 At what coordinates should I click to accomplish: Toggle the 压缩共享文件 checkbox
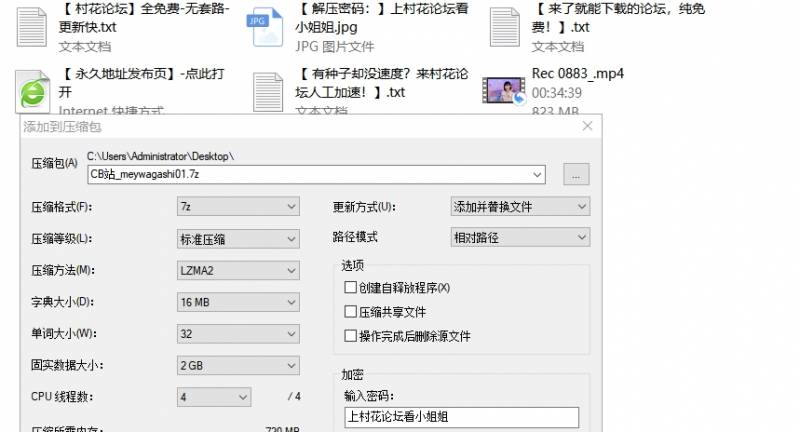click(x=350, y=312)
